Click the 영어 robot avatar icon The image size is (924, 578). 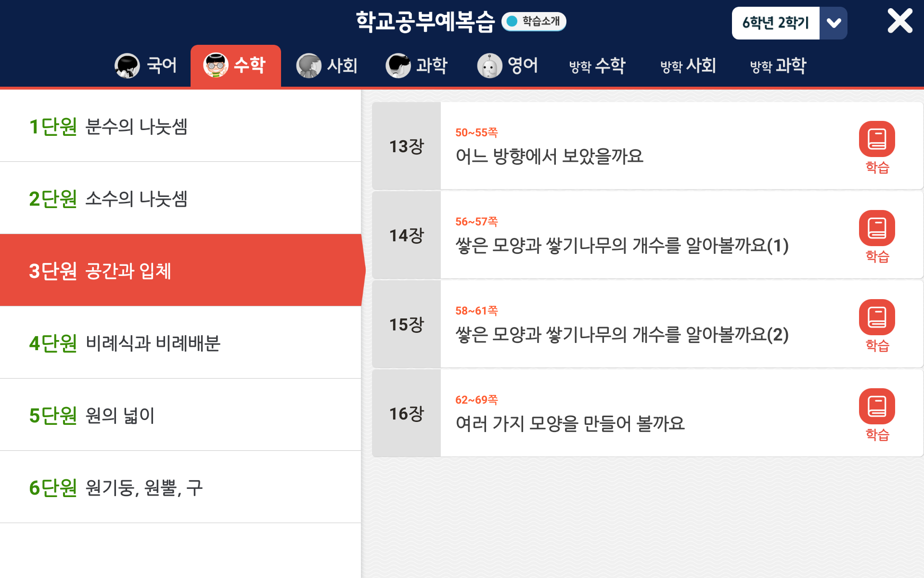click(489, 66)
